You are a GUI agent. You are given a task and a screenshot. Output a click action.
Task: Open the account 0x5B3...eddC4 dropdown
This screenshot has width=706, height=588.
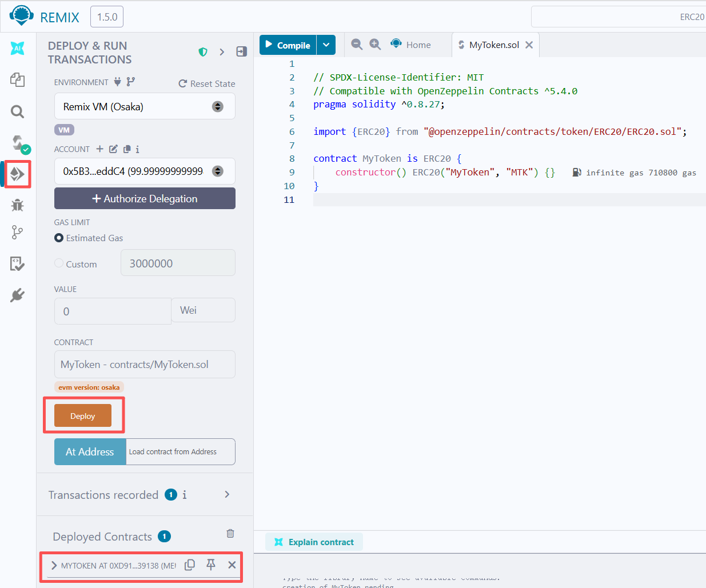(x=145, y=171)
